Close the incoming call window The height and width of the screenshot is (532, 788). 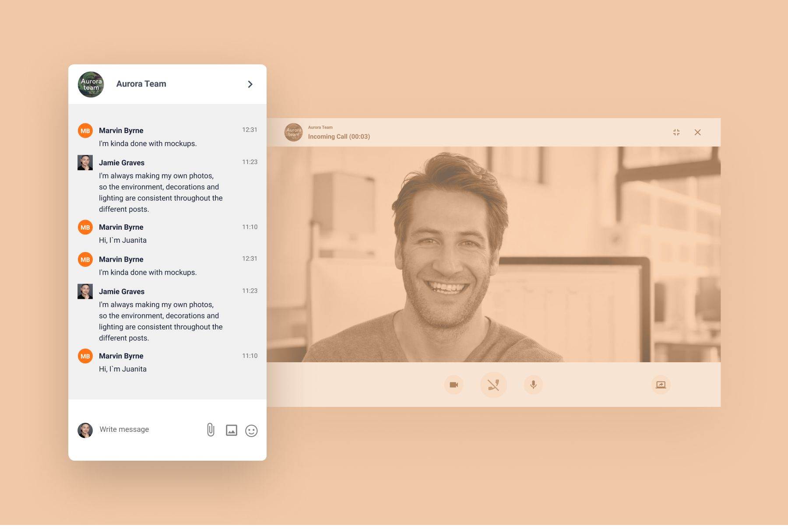tap(698, 132)
